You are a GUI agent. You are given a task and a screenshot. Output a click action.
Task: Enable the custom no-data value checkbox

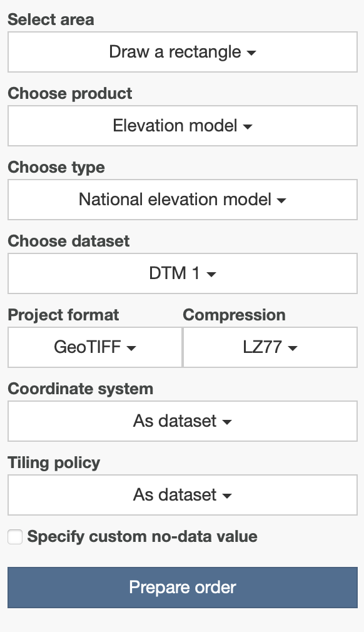[14, 537]
